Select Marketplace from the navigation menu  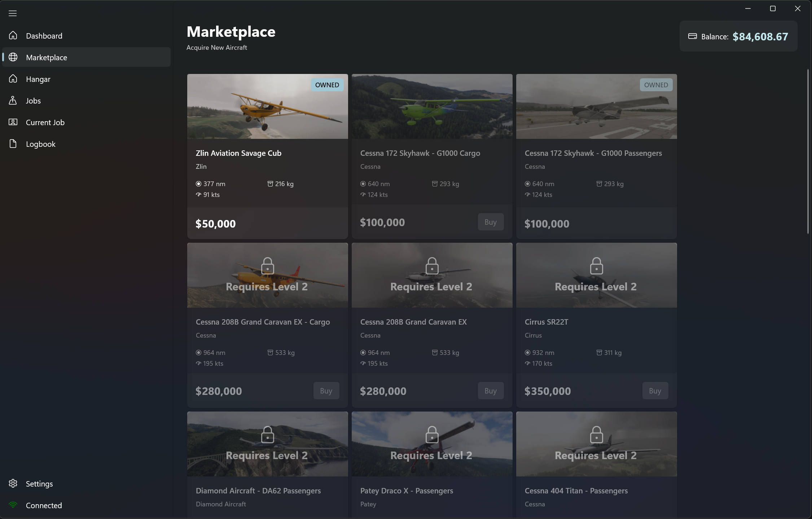(x=46, y=57)
